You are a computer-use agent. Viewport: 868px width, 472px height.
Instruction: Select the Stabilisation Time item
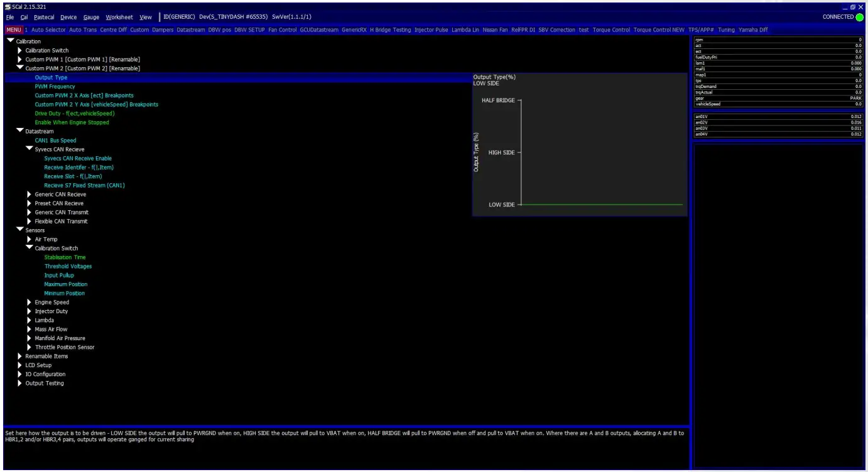[65, 257]
